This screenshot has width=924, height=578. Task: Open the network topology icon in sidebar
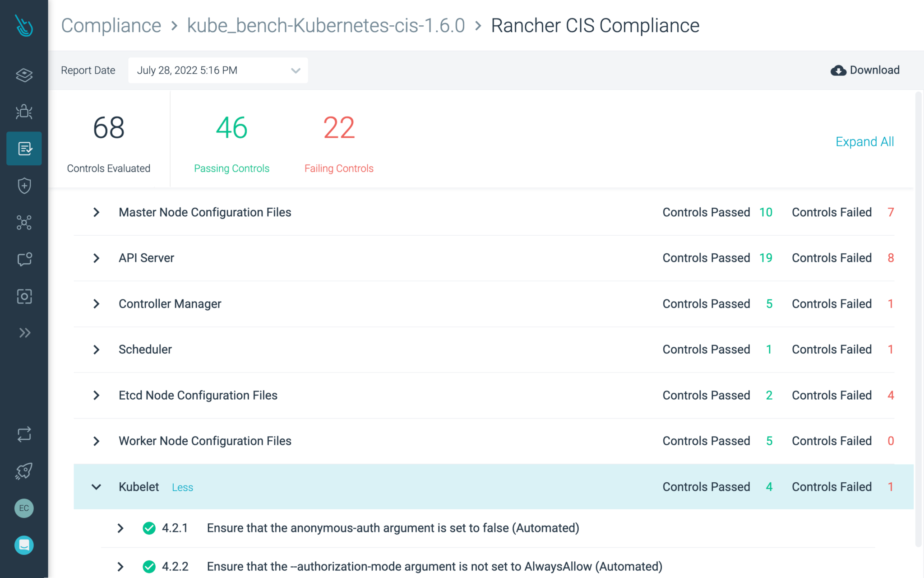click(x=24, y=223)
